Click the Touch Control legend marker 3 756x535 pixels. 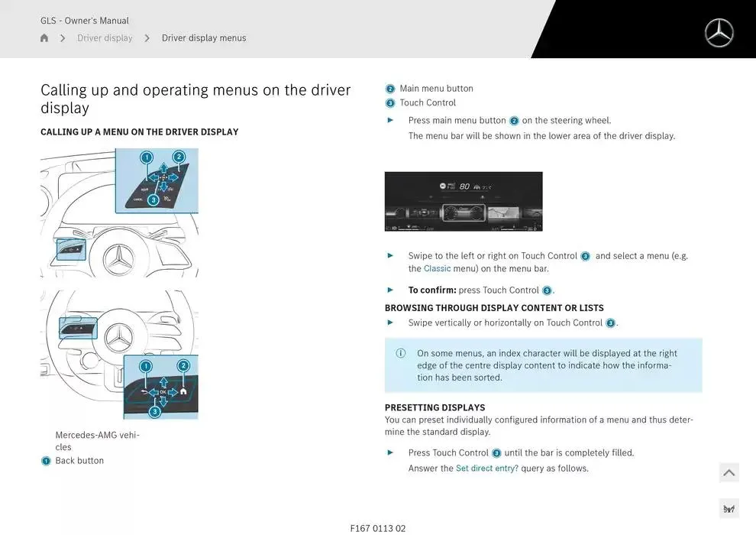pos(390,102)
